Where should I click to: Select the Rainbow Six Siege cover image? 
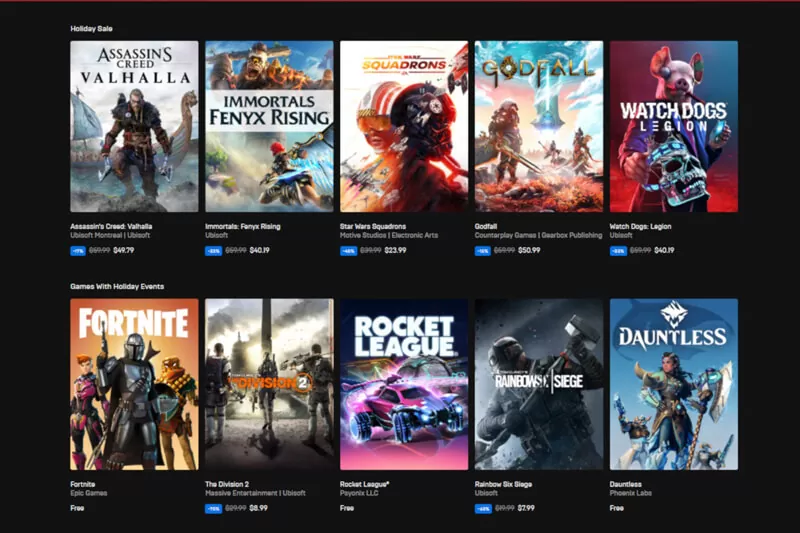click(539, 384)
